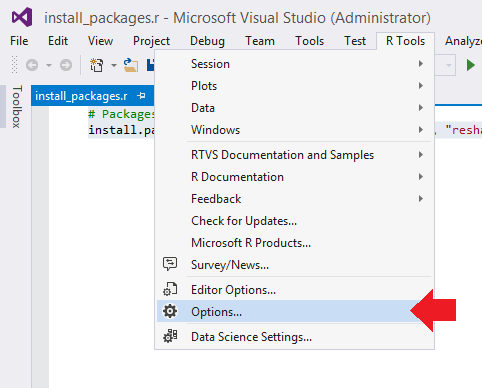
Task: Click the New Project toolbar icon
Action: [x=96, y=65]
